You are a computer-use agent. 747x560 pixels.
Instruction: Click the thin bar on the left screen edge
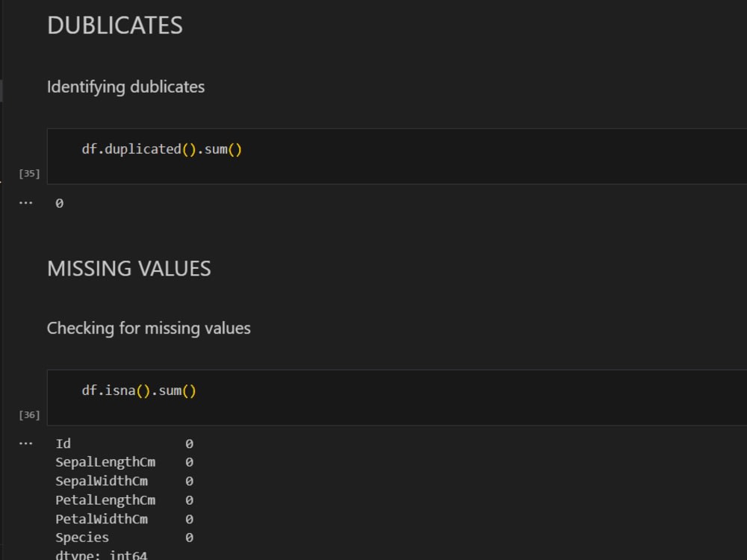[x=1, y=90]
